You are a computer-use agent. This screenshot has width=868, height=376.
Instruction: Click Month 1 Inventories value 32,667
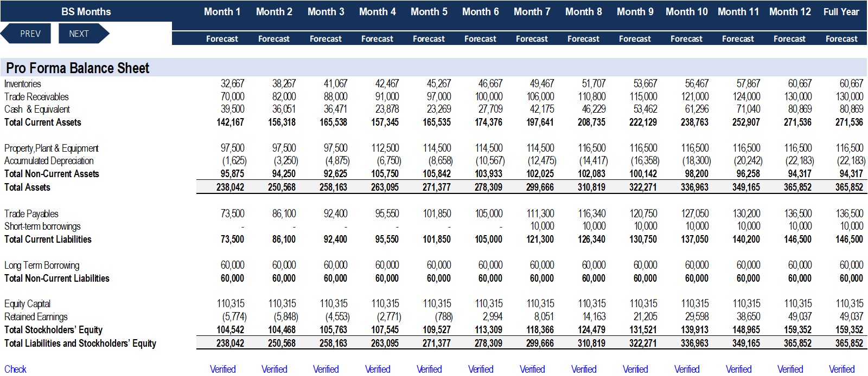[232, 83]
